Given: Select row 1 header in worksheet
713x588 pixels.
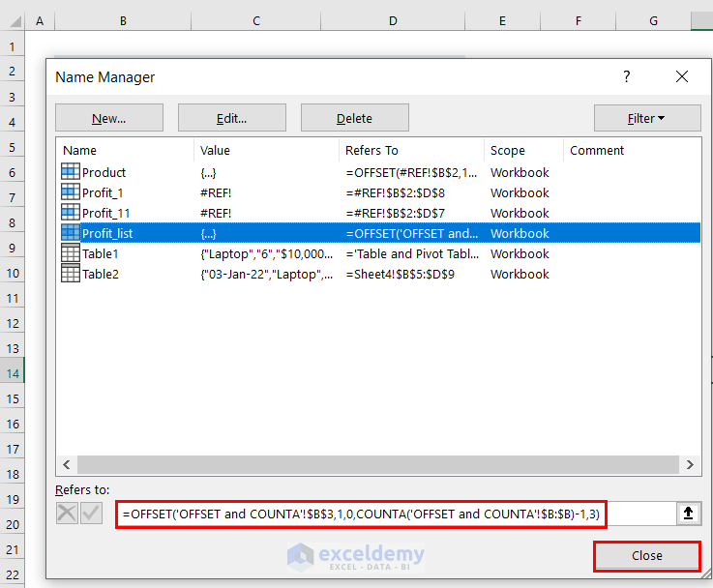Looking at the screenshot, I should point(13,46).
